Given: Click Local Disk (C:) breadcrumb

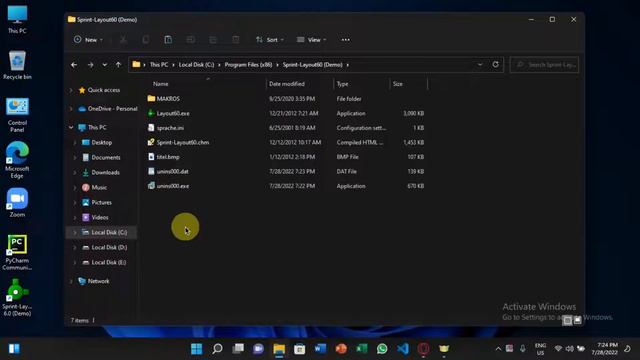Looking at the screenshot, I should 196,64.
